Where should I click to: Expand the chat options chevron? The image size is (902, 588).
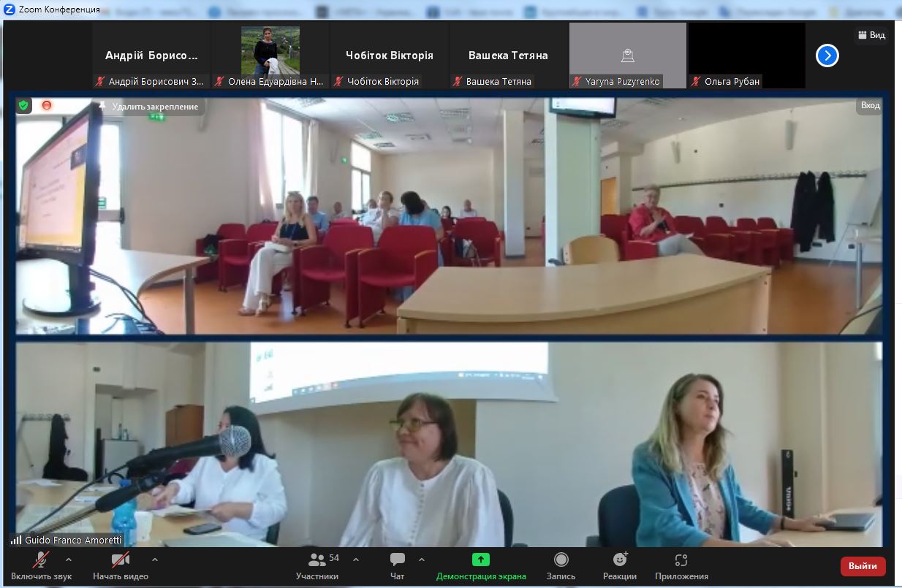click(422, 560)
